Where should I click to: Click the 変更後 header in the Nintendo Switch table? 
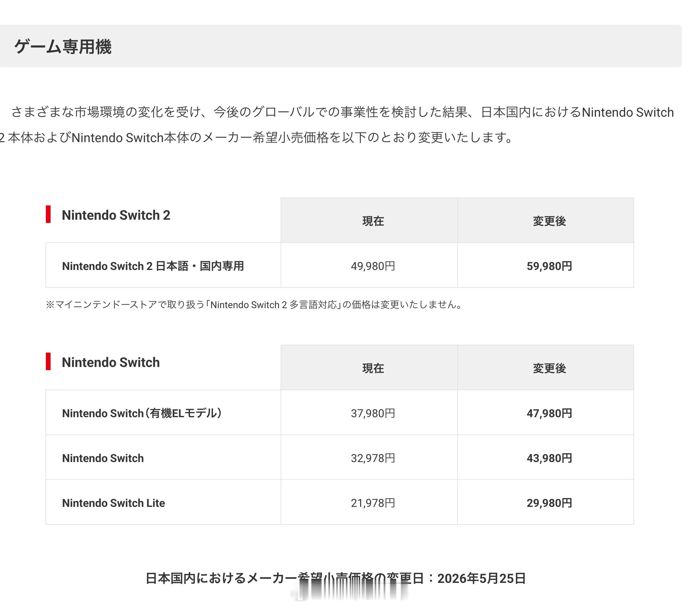[x=549, y=368]
